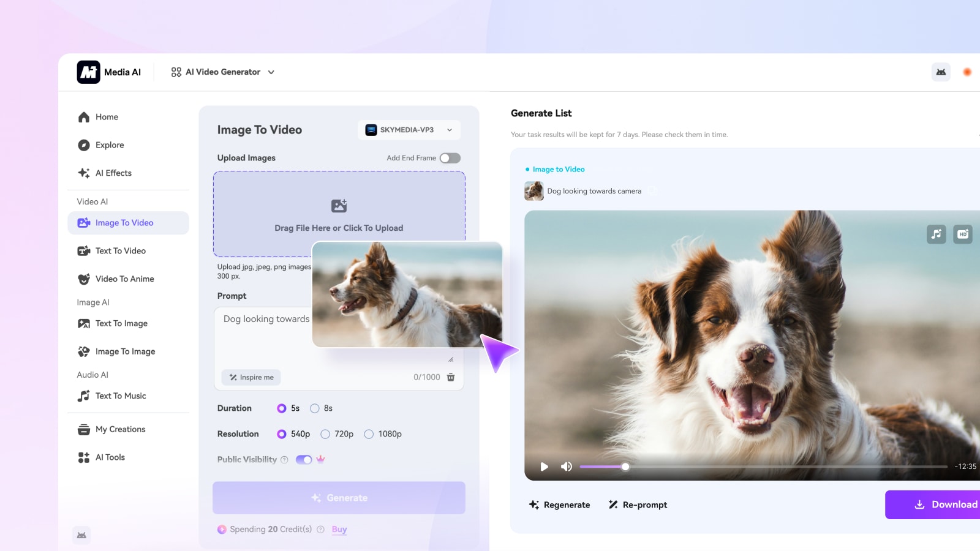Open the SKYMEDIA-VP3 model dropdown
Screen dimensions: 980x551
[x=409, y=130]
